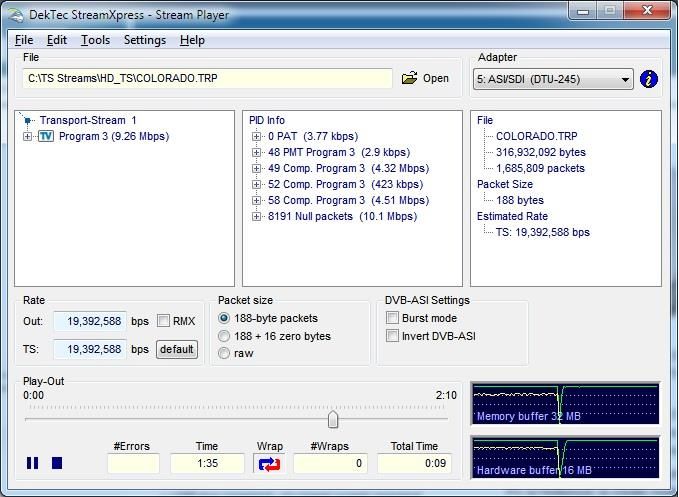Select 52 Comp. Program 3 (423 kbps) row
The width and height of the screenshot is (679, 497).
click(346, 184)
